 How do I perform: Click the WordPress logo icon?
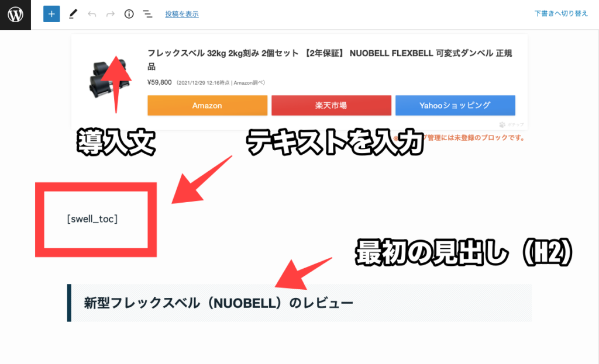click(15, 15)
